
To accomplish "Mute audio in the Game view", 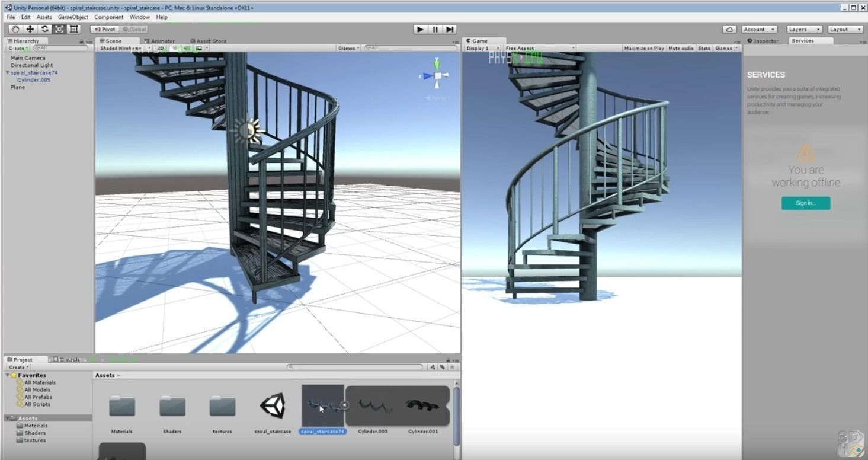I will coord(680,48).
